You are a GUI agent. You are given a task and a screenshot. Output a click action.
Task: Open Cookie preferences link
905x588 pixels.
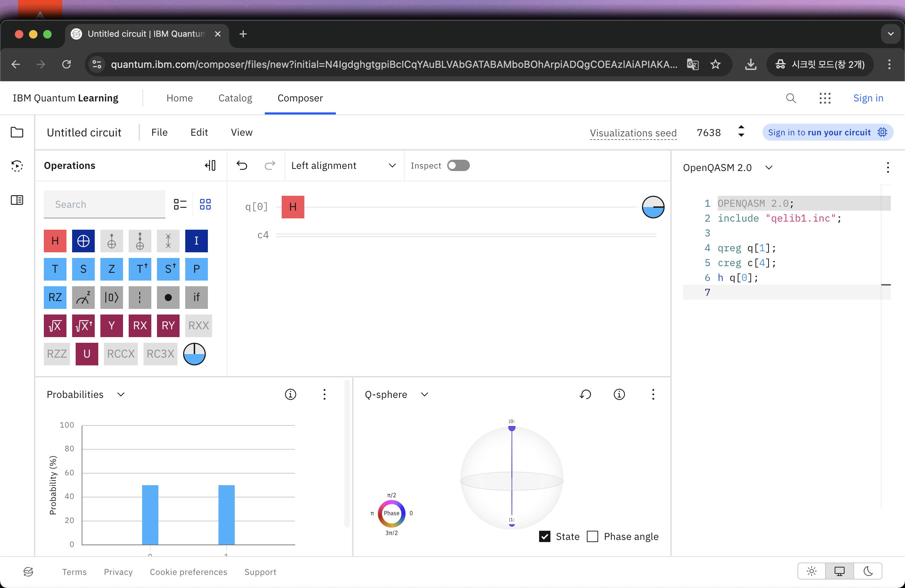click(188, 572)
